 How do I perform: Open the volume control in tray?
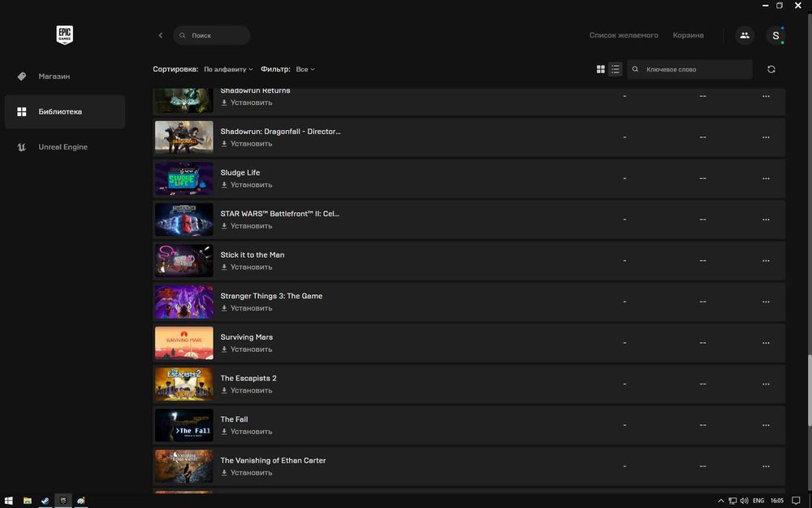(x=744, y=500)
